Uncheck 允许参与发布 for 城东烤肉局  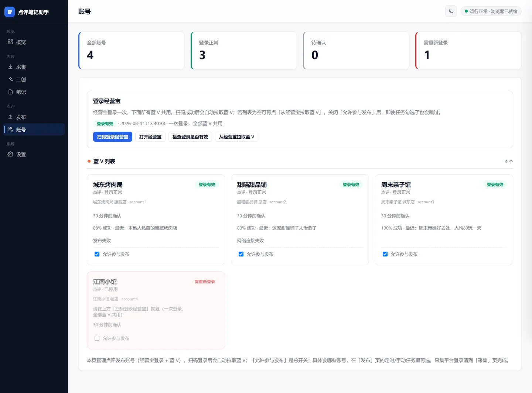[x=97, y=254]
